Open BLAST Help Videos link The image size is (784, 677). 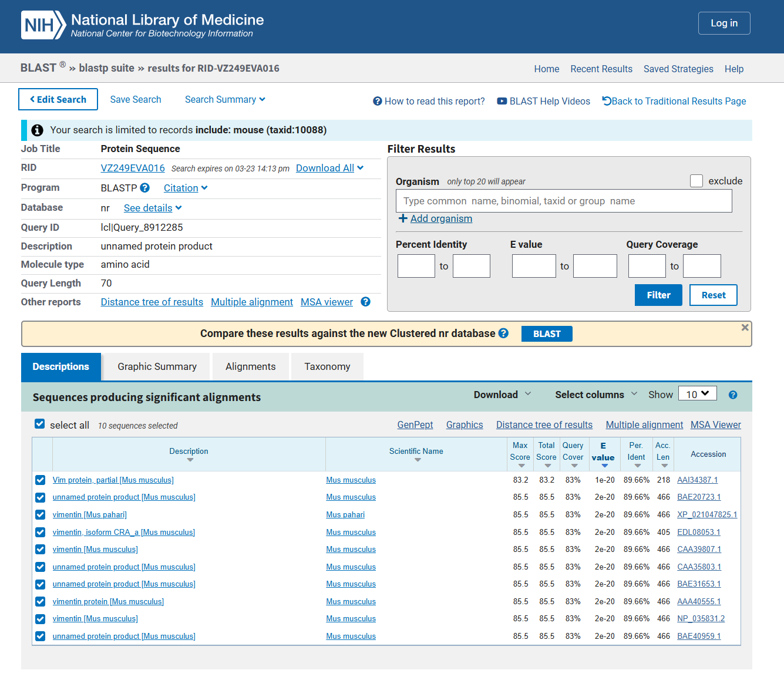544,101
